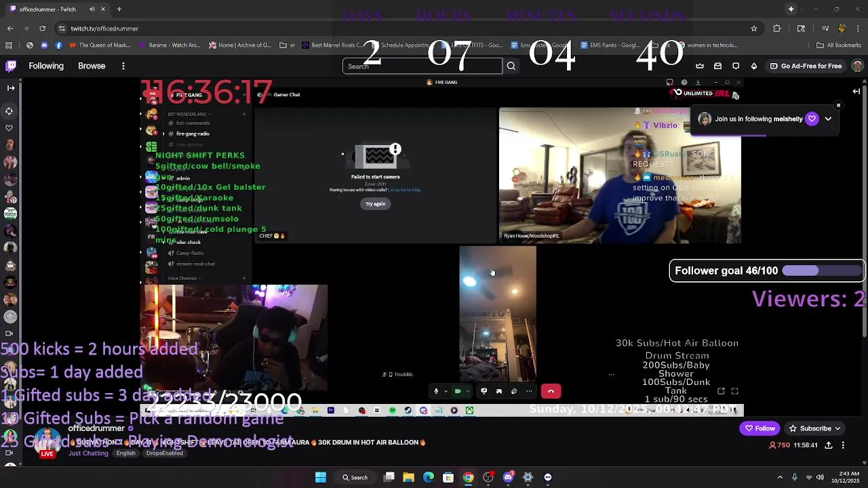Open the Following tab
868x488 pixels.
[46, 66]
